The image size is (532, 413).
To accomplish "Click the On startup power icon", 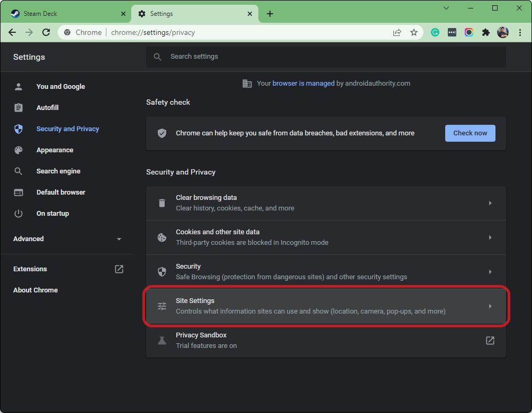I will tap(19, 214).
